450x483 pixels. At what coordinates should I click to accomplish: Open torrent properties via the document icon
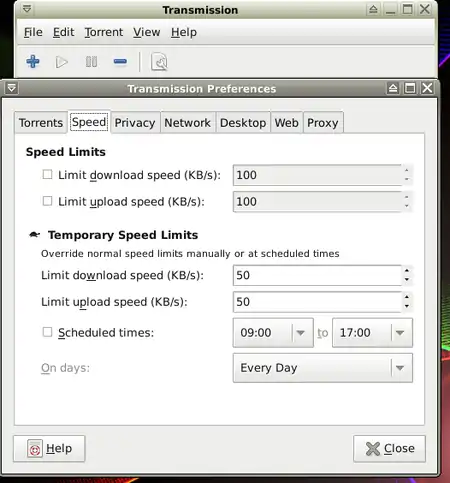tap(159, 62)
